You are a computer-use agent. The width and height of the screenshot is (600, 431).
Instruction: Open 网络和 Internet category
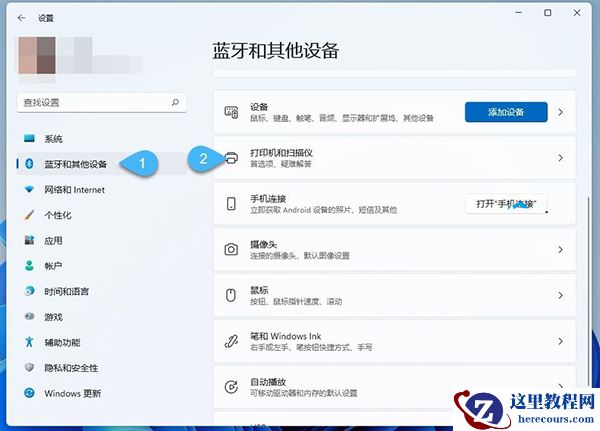[x=75, y=190]
